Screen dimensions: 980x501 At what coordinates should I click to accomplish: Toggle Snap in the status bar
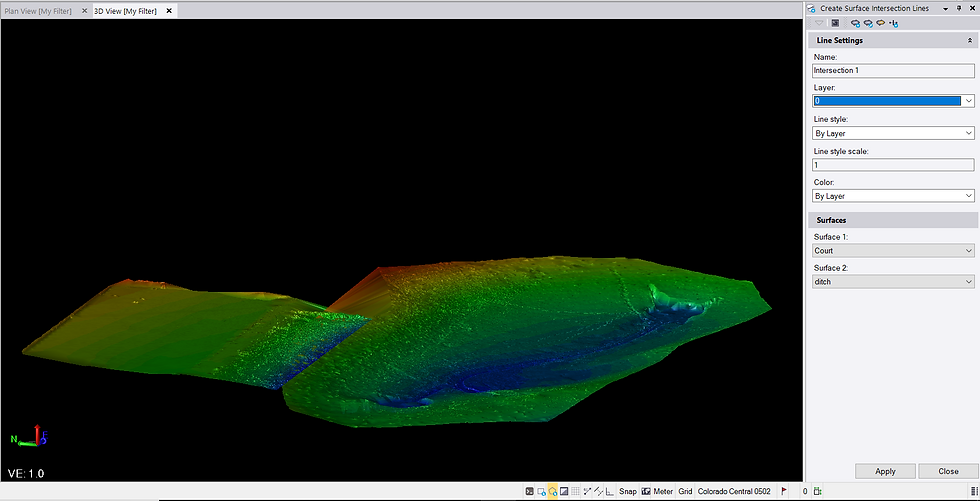coord(628,492)
